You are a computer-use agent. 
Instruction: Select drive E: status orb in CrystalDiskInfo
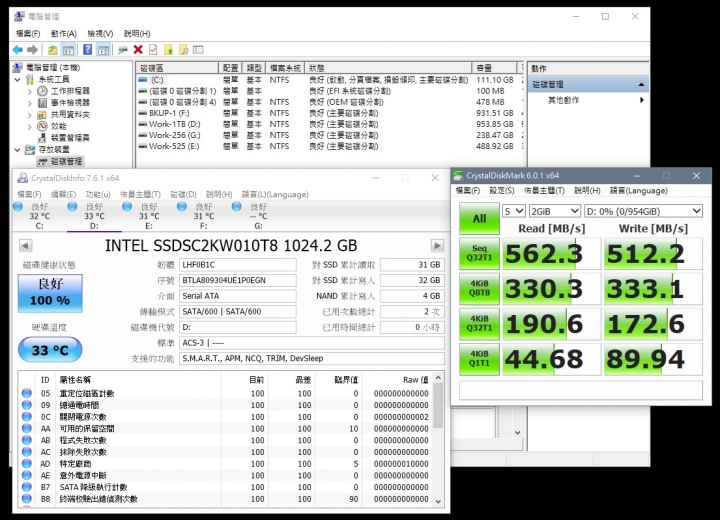(x=127, y=207)
